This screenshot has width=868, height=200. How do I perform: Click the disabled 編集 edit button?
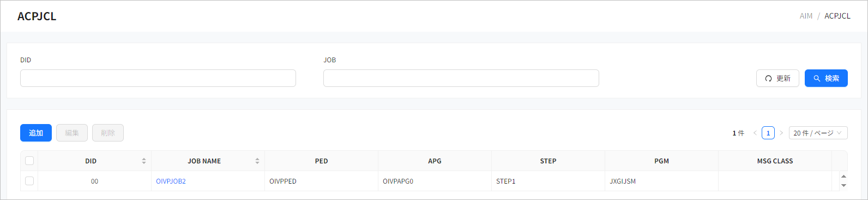coord(72,133)
